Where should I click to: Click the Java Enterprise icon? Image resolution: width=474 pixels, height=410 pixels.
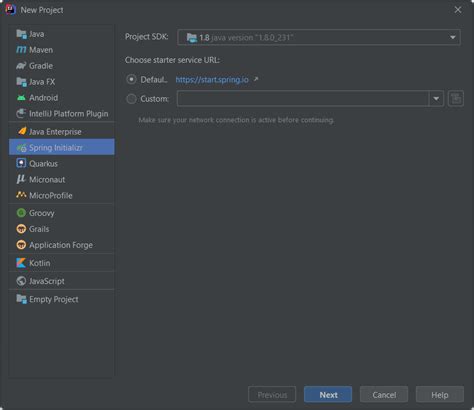(x=22, y=131)
